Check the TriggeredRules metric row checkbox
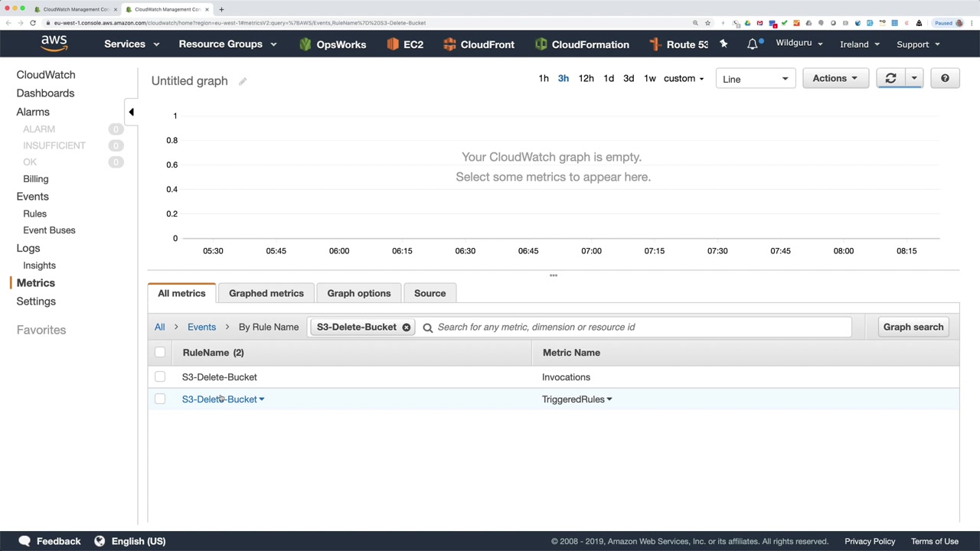The height and width of the screenshot is (551, 980). point(160,399)
